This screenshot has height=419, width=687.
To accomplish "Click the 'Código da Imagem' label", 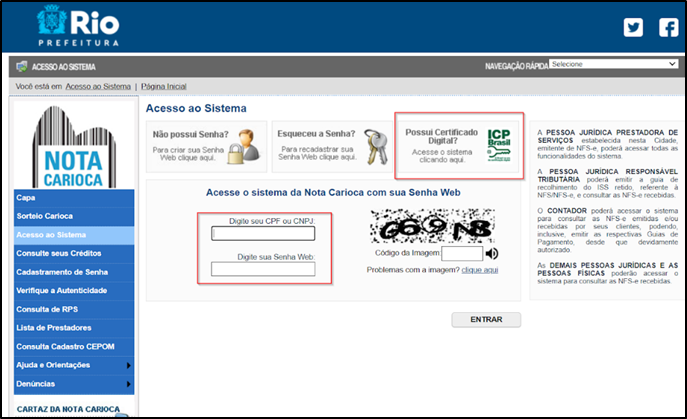I will click(x=407, y=253).
